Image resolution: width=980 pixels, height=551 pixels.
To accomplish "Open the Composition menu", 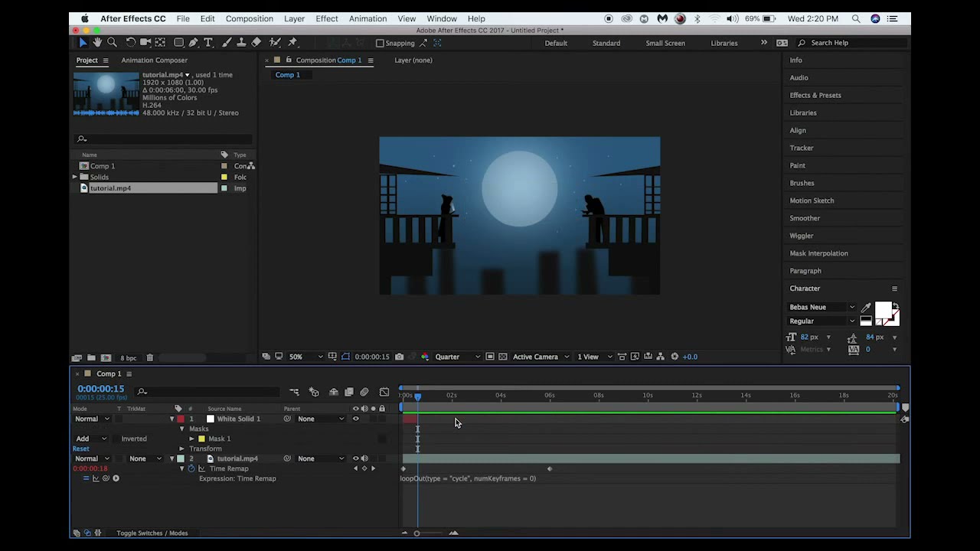I will click(x=249, y=18).
